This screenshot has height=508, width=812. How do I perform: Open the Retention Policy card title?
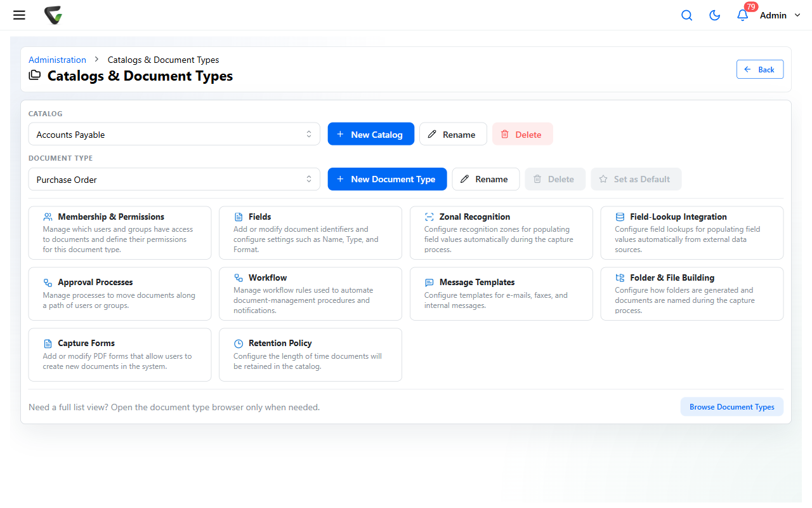point(280,344)
